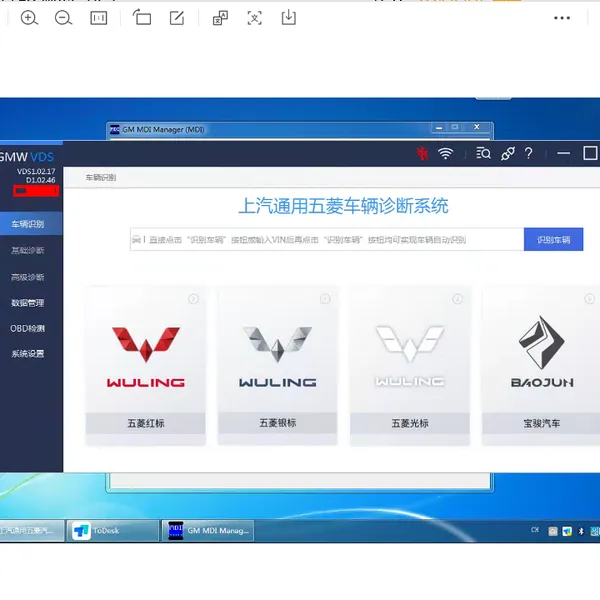600x600 pixels.
Task: Click the blue 识别车辆 button
Action: pyautogui.click(x=553, y=240)
